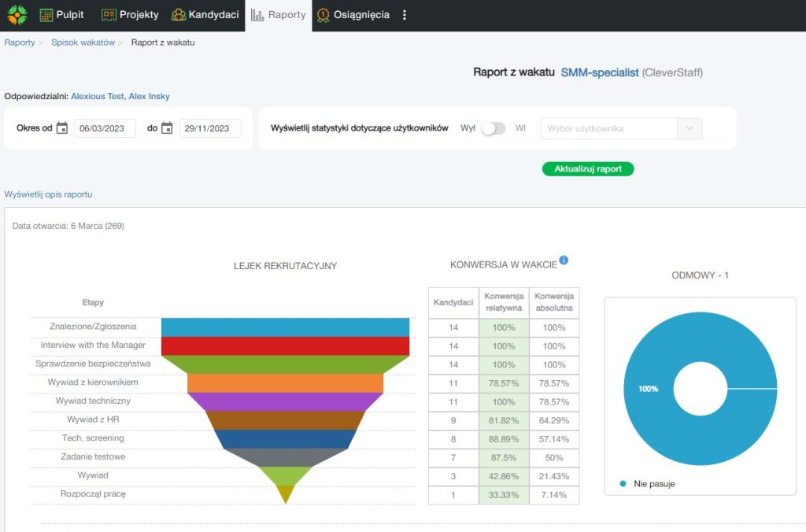Viewport: 806px width, 532px height.
Task: Toggle user statistics display switch
Action: [x=494, y=128]
